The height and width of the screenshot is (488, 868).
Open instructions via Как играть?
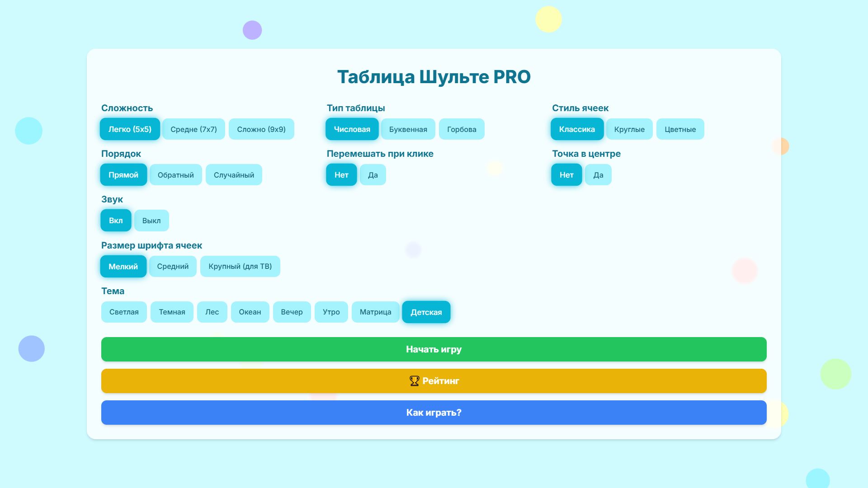434,412
